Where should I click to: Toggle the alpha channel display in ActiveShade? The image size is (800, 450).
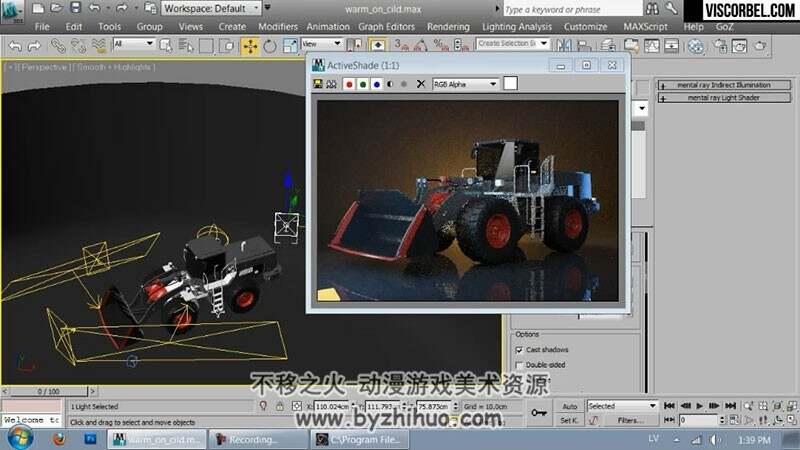click(x=390, y=84)
